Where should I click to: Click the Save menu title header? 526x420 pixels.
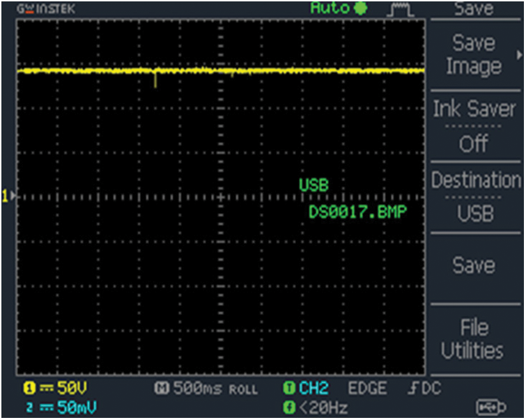point(473,8)
